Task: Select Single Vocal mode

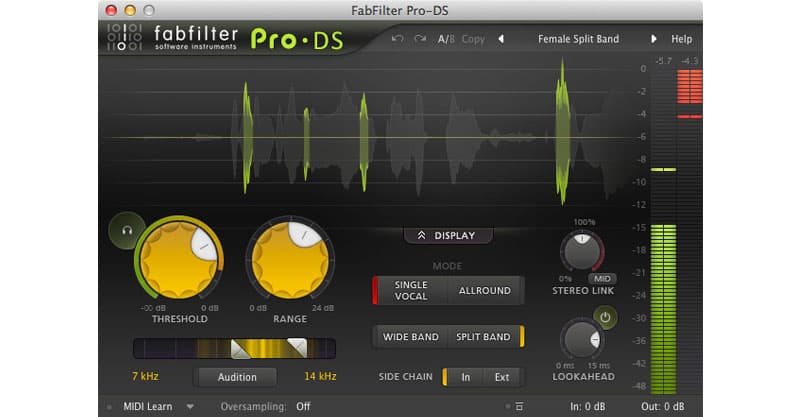Action: pyautogui.click(x=411, y=290)
